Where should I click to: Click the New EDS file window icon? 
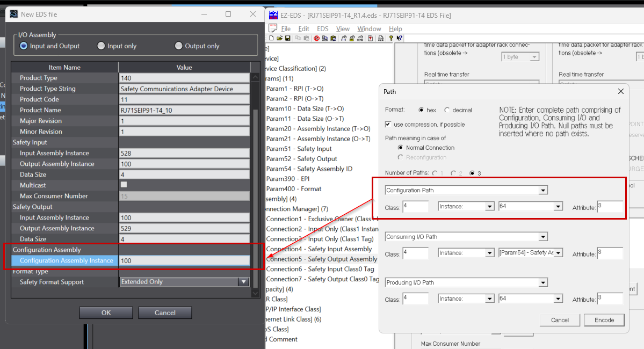14,14
